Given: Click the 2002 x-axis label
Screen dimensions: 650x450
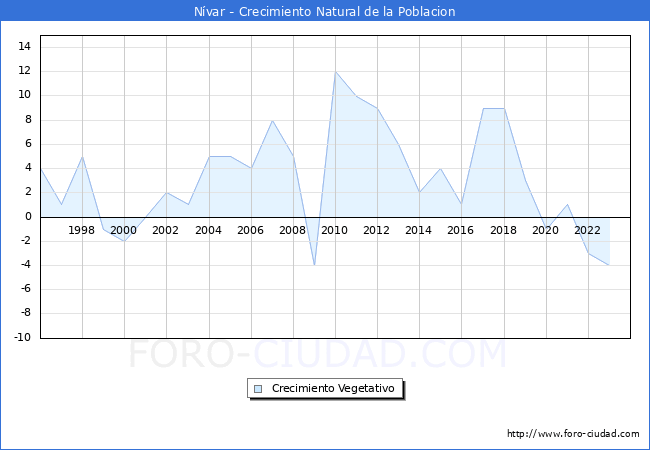Looking at the screenshot, I should (x=165, y=230).
